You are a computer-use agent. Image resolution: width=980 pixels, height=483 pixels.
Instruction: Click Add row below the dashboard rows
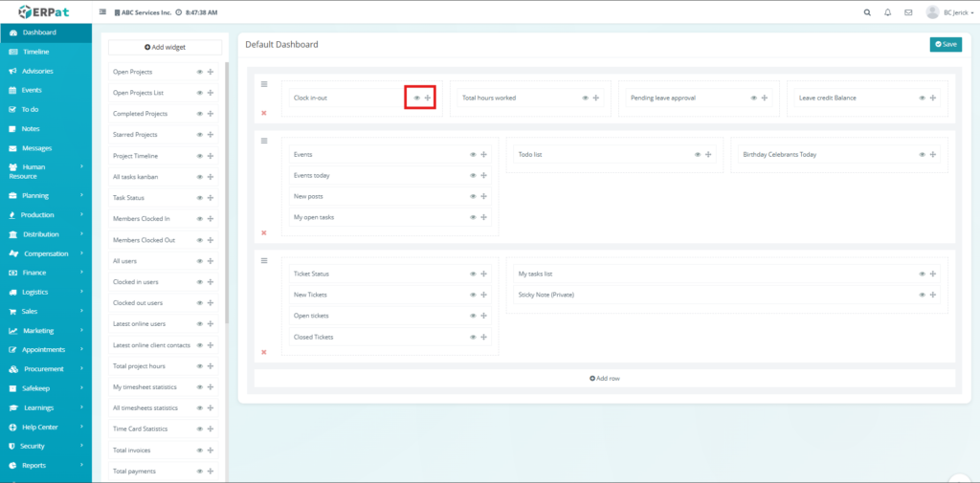coord(605,379)
